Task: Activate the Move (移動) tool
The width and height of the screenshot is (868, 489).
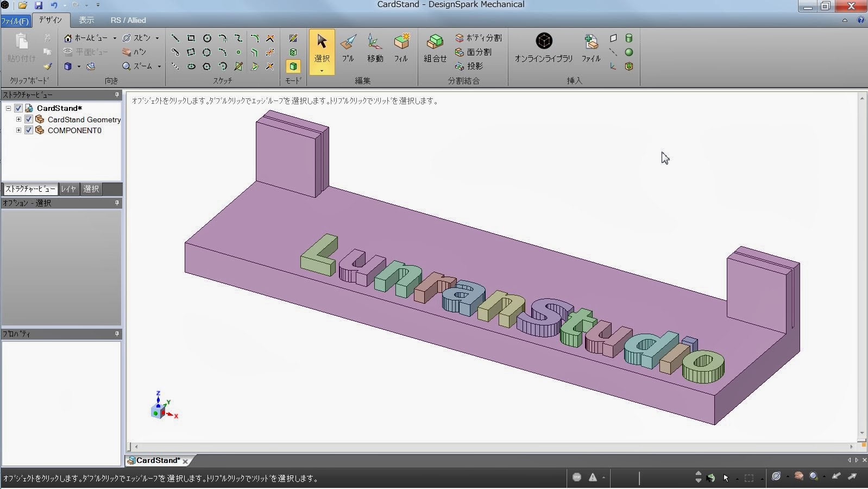Action: tap(375, 48)
